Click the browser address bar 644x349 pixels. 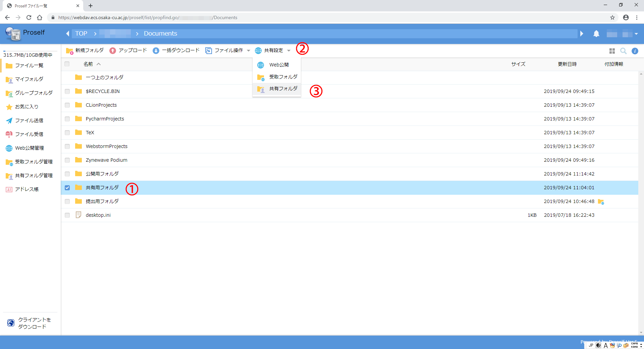click(x=302, y=17)
